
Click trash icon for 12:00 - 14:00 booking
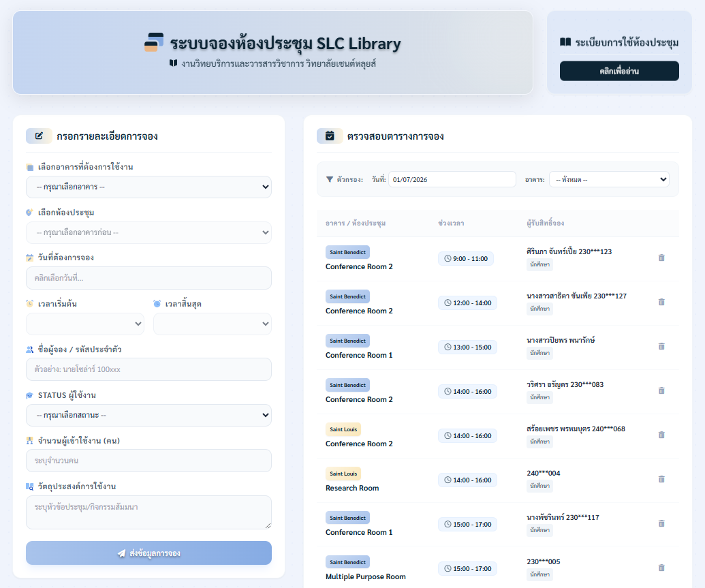click(x=661, y=302)
